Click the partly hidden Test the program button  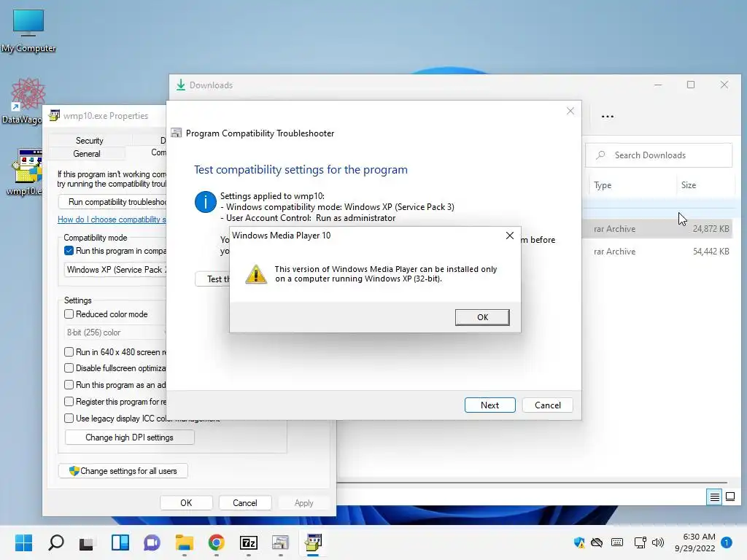click(x=212, y=279)
